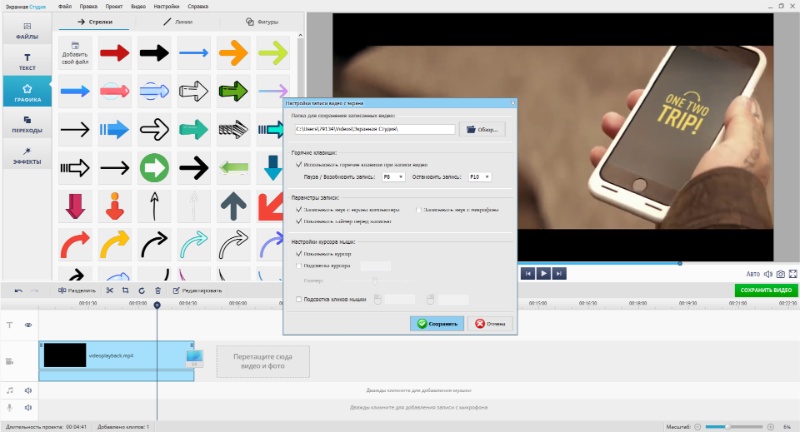This screenshot has height=432, width=800.
Task: Play the video preview
Action: (543, 273)
